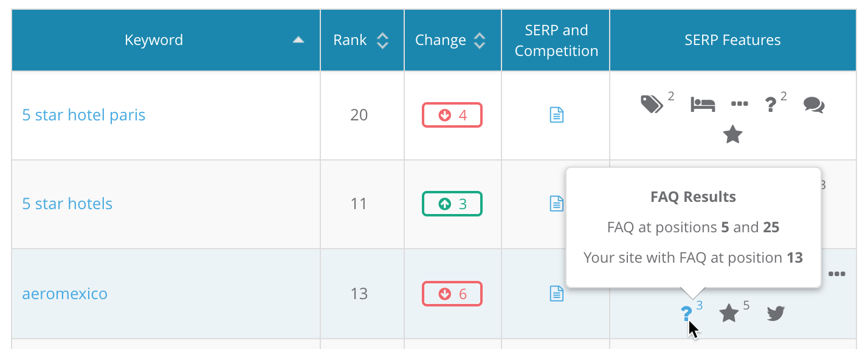Click the Twitter bird icon for aeromexico

point(775,314)
